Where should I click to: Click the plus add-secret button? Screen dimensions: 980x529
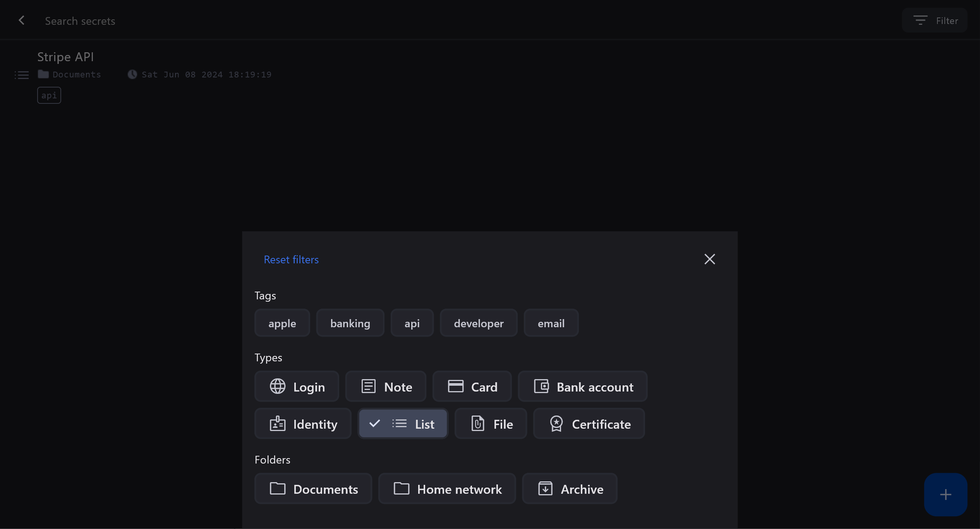coord(945,495)
